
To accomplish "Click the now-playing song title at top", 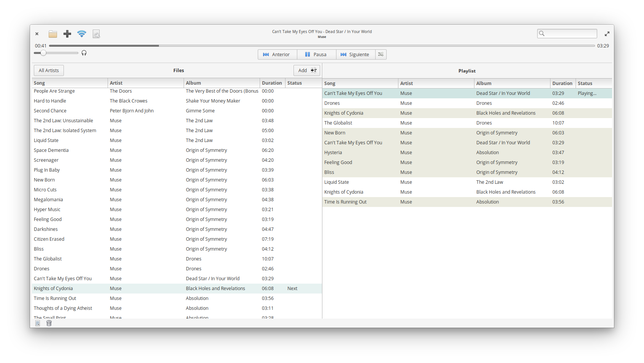I will (x=322, y=32).
